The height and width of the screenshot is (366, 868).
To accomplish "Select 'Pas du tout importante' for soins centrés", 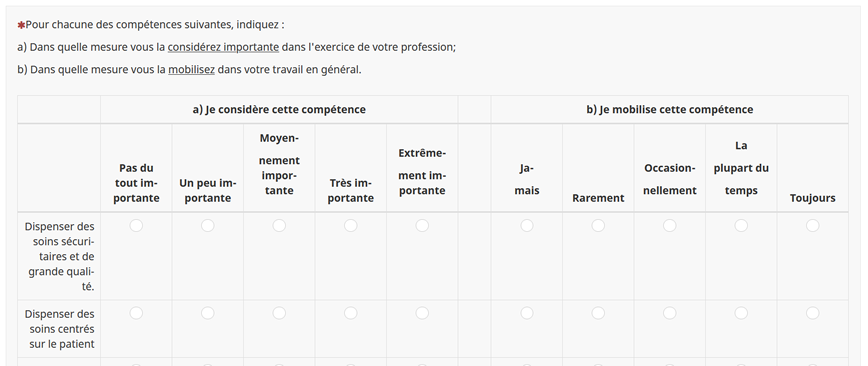I will (136, 313).
